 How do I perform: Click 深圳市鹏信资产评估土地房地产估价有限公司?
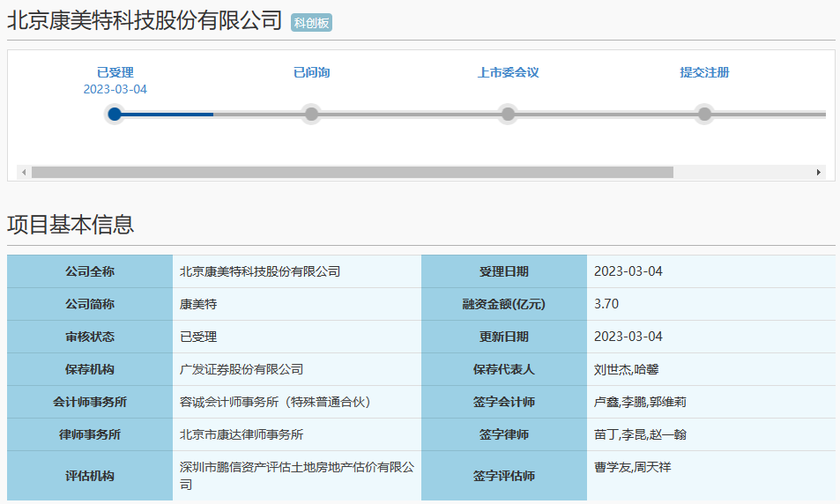click(x=297, y=476)
